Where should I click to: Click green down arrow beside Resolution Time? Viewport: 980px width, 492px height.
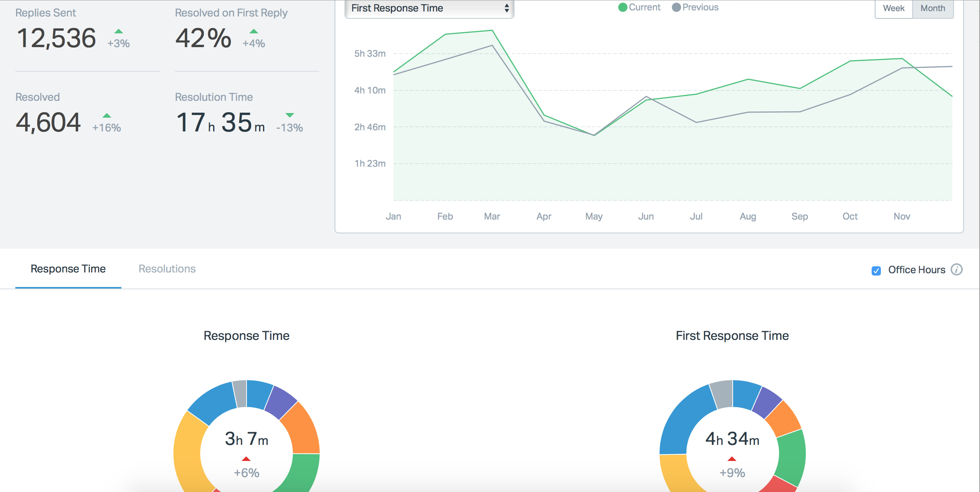click(x=290, y=115)
